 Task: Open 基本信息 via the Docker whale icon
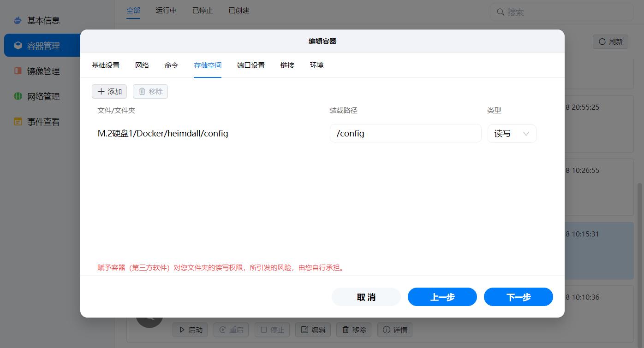coord(18,20)
